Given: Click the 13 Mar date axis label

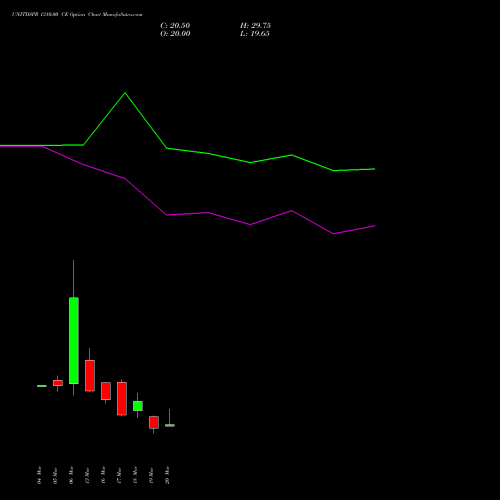Looking at the screenshot, I should 87,475.
